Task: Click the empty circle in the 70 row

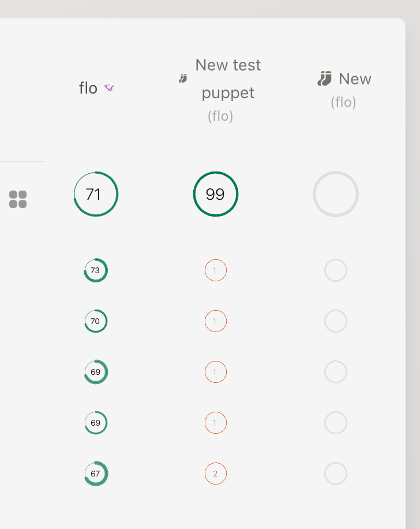Action: click(335, 321)
